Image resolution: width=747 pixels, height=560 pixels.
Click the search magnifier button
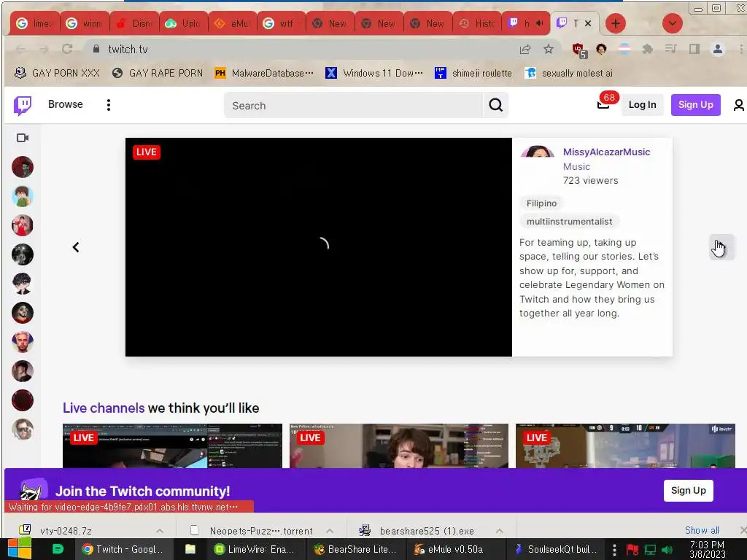click(495, 105)
